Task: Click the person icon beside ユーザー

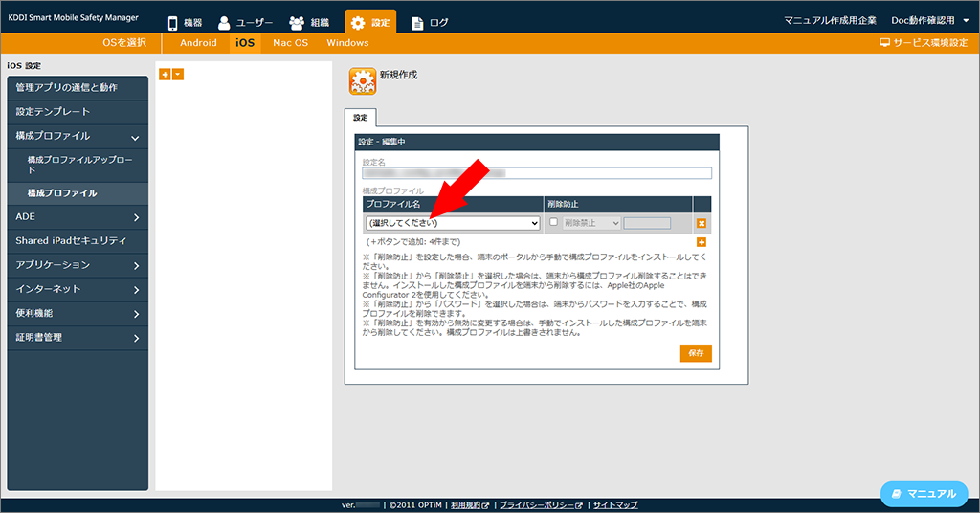Action: point(224,23)
